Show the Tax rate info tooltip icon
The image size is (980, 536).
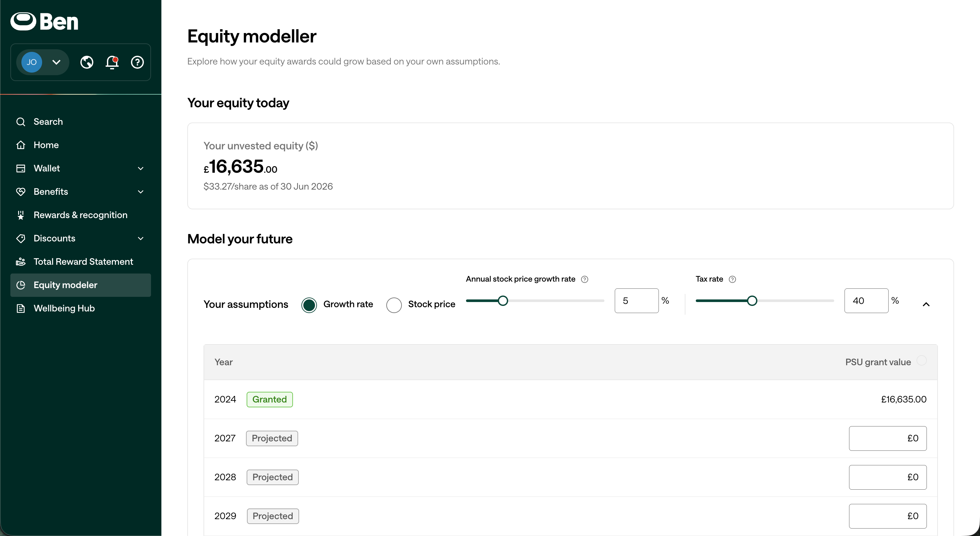click(x=732, y=279)
